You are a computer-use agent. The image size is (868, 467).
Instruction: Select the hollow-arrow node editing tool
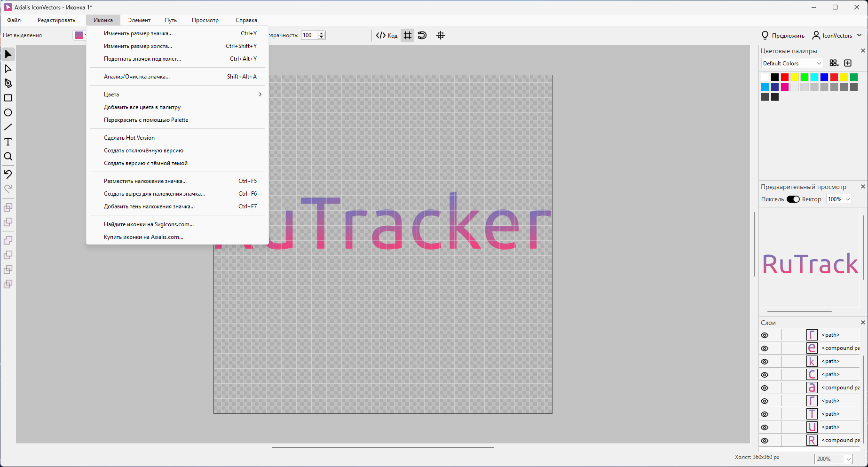click(x=8, y=69)
